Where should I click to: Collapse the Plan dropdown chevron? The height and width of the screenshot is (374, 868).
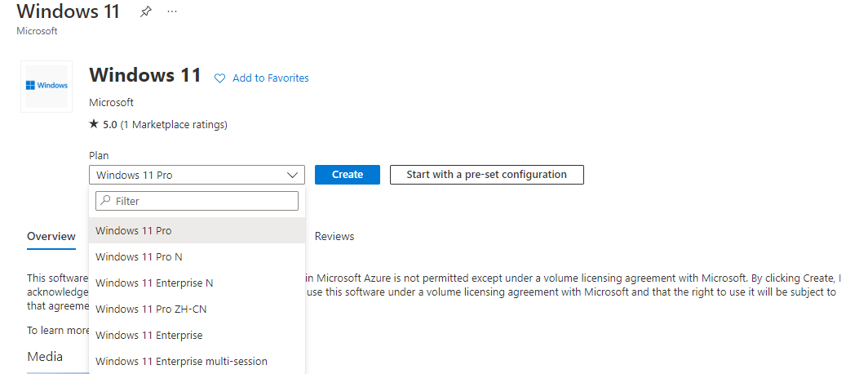tap(293, 175)
